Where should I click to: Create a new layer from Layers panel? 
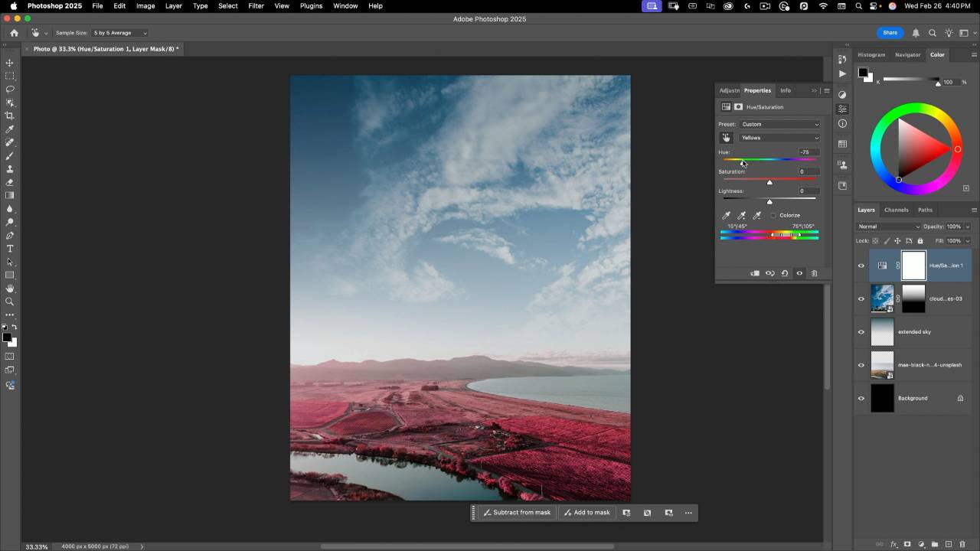coord(949,544)
